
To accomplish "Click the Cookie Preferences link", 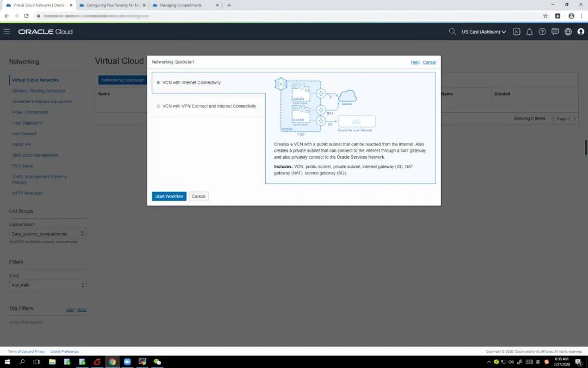I will (x=64, y=352).
